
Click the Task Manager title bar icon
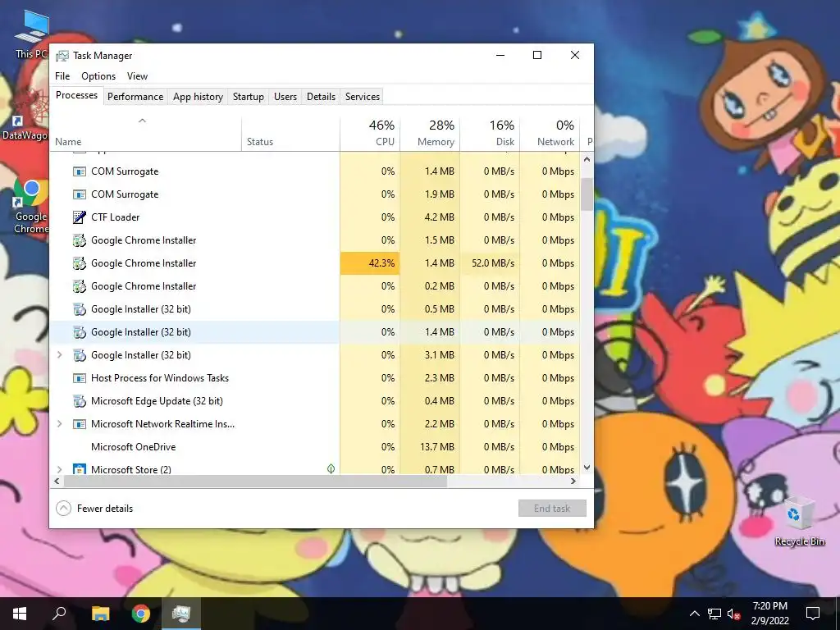coord(62,56)
